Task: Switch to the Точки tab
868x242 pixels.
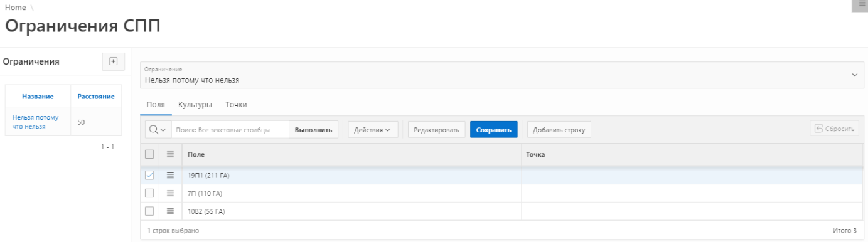Action: coord(236,105)
